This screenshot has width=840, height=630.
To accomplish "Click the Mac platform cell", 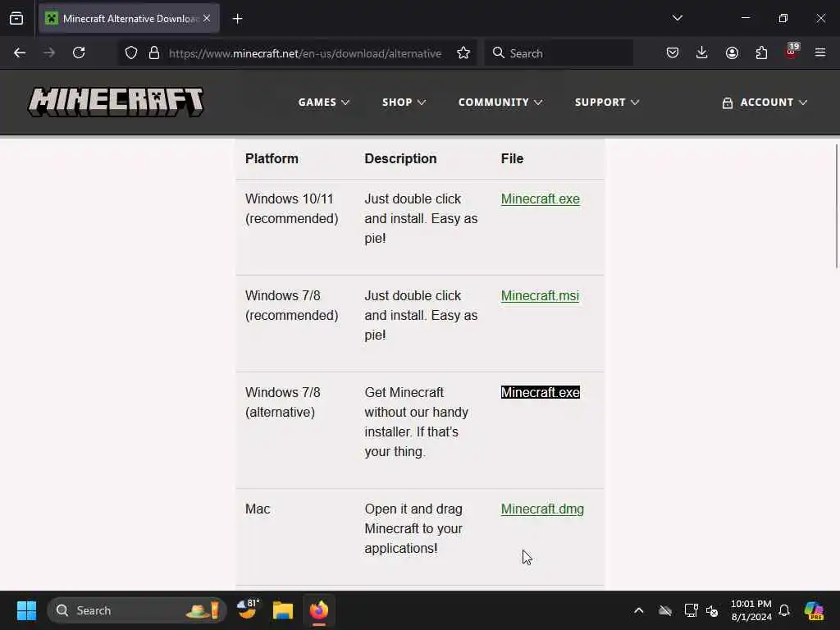I will (258, 509).
